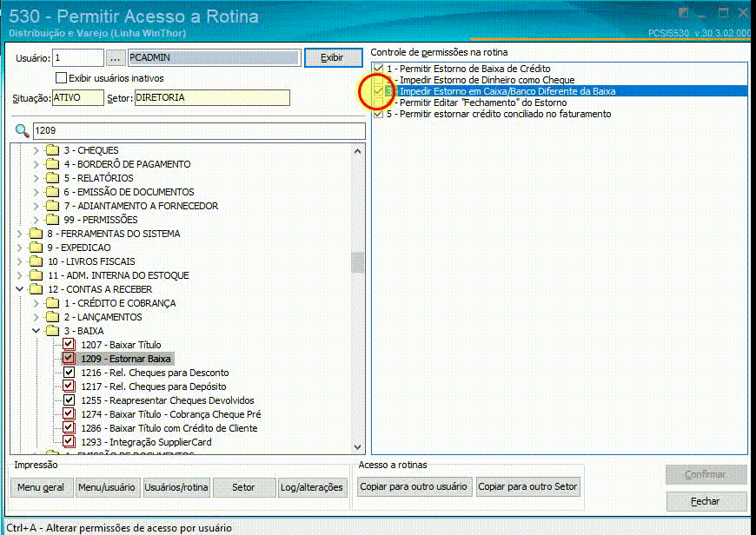
Task: Click the folder icon of 9 - EXPEDICAO
Action: click(36, 248)
